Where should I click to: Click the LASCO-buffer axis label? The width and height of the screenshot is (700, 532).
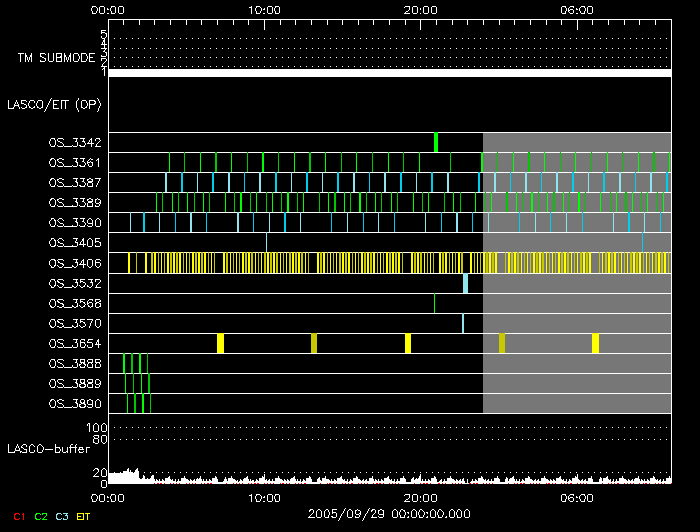tap(42, 449)
